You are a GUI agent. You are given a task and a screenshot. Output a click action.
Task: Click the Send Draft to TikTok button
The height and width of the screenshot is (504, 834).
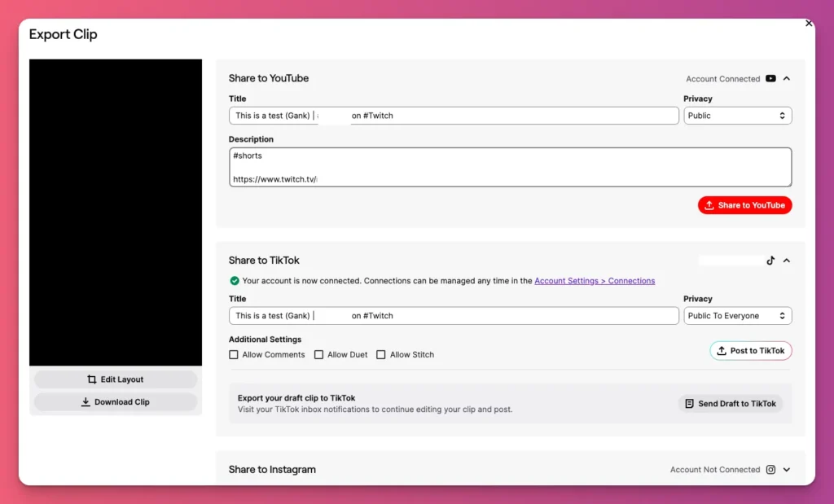(x=731, y=403)
